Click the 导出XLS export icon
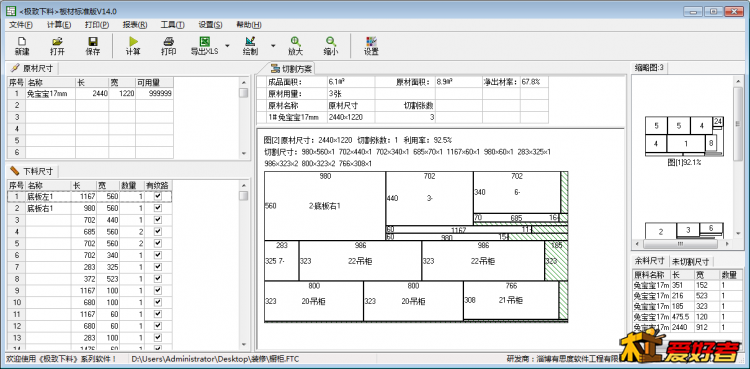The height and width of the screenshot is (369, 750). click(204, 46)
